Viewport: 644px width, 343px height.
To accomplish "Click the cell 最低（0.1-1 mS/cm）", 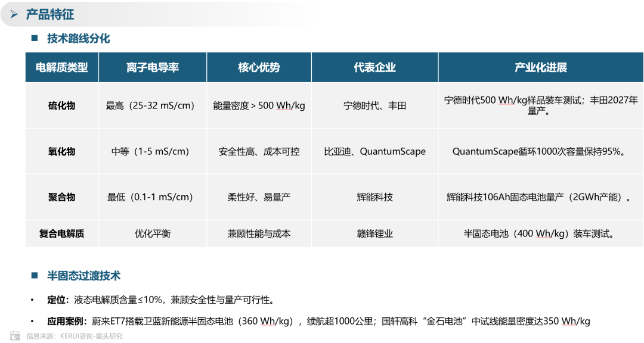I will [153, 197].
